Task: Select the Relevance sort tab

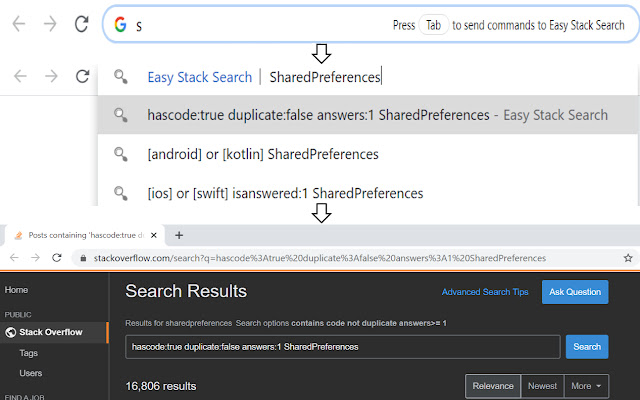Action: pos(492,385)
